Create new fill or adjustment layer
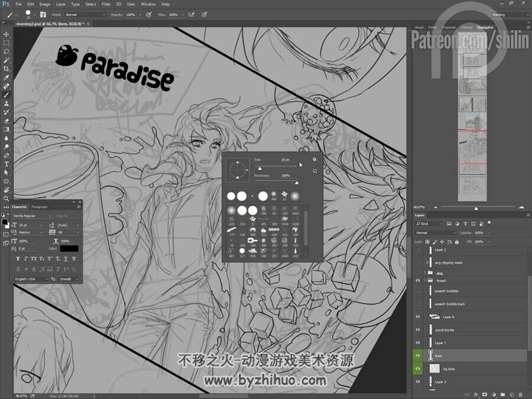The width and height of the screenshot is (532, 399). pos(494,395)
